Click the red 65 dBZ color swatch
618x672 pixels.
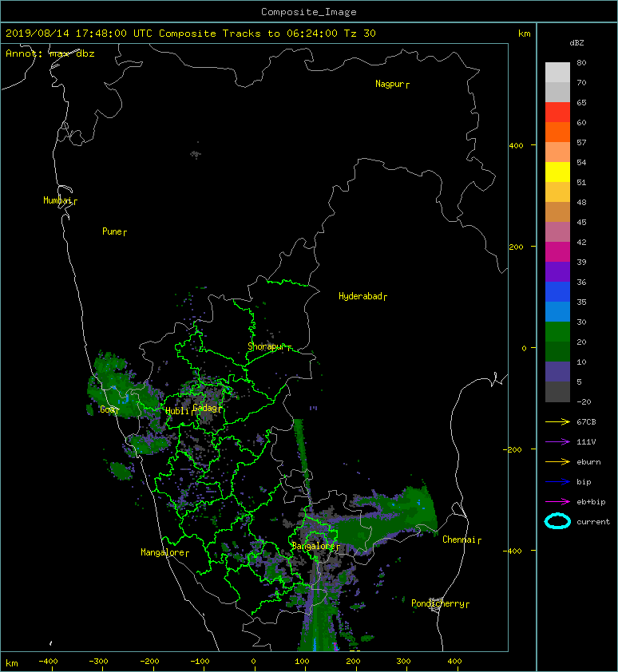(x=557, y=113)
